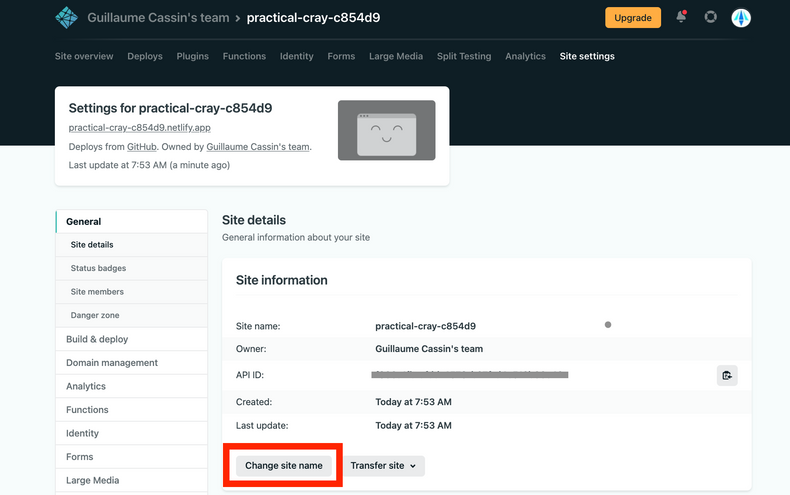Follow the GitHub link

pos(142,147)
